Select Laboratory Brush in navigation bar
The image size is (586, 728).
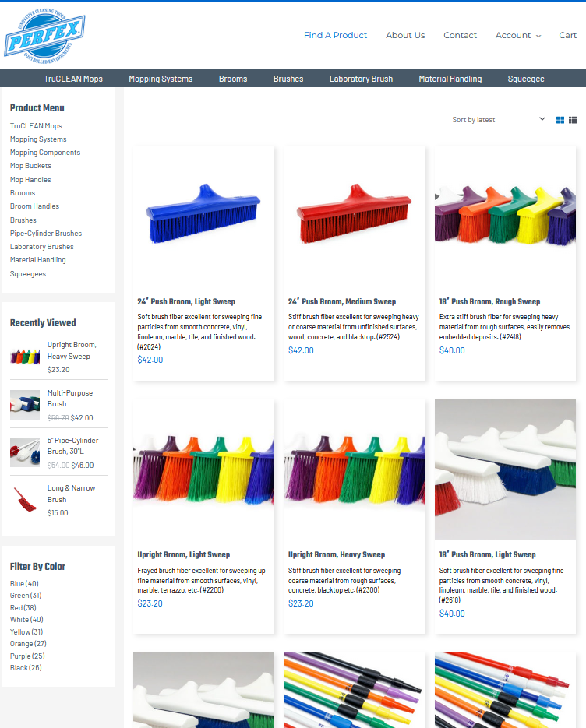point(361,79)
